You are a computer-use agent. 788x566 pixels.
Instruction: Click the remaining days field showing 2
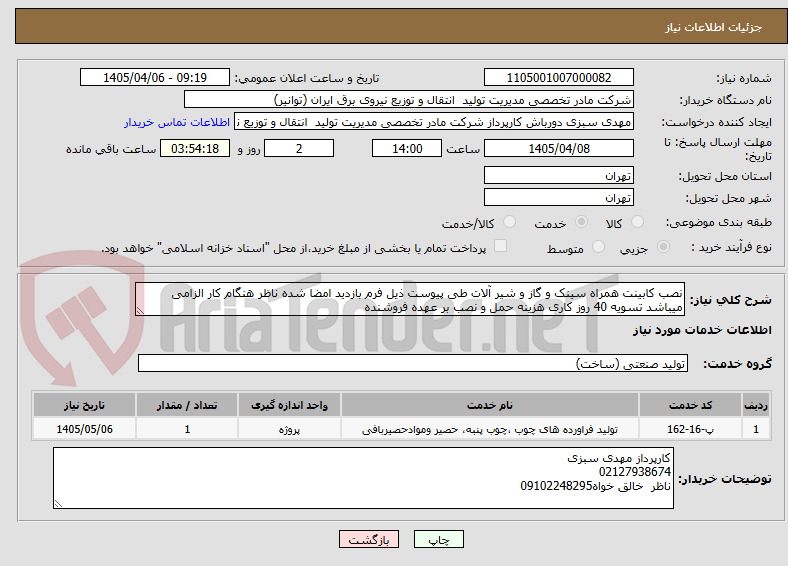[x=299, y=148]
